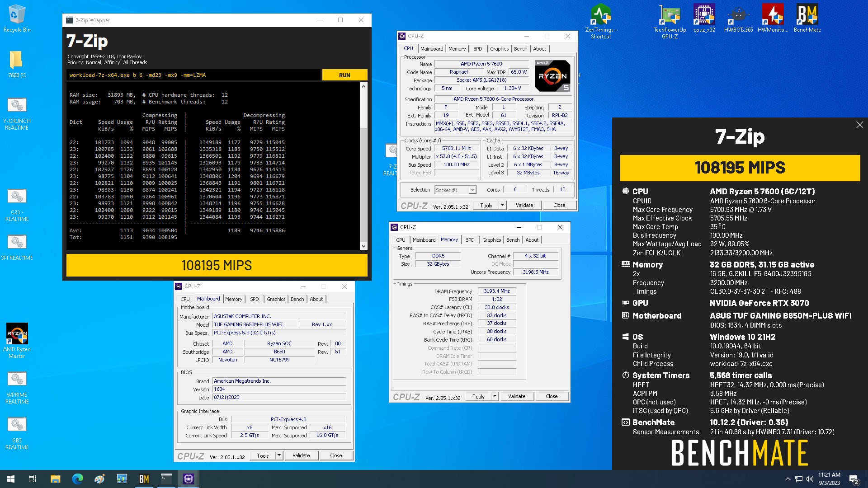Launch WPRIME REALTIME desktop shortcut
The image size is (868, 488).
[17, 388]
